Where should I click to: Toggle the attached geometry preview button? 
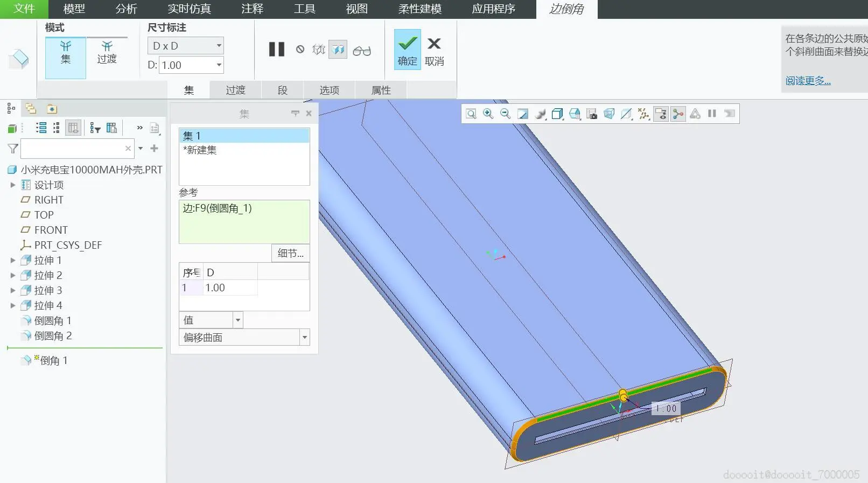[x=338, y=50]
